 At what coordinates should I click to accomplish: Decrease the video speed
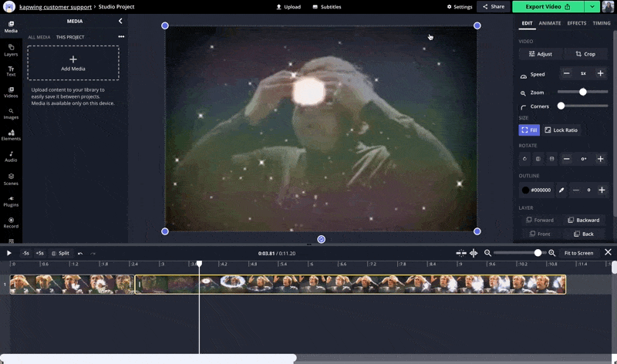[566, 73]
